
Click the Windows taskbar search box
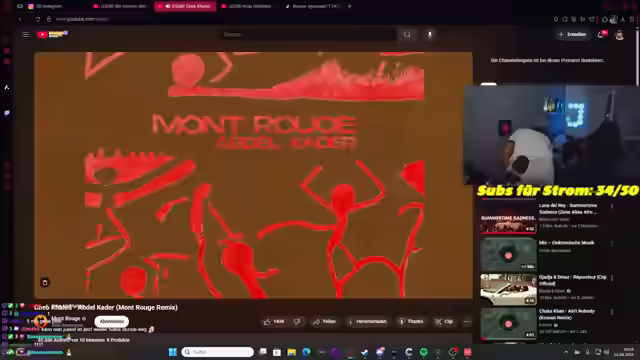218,352
